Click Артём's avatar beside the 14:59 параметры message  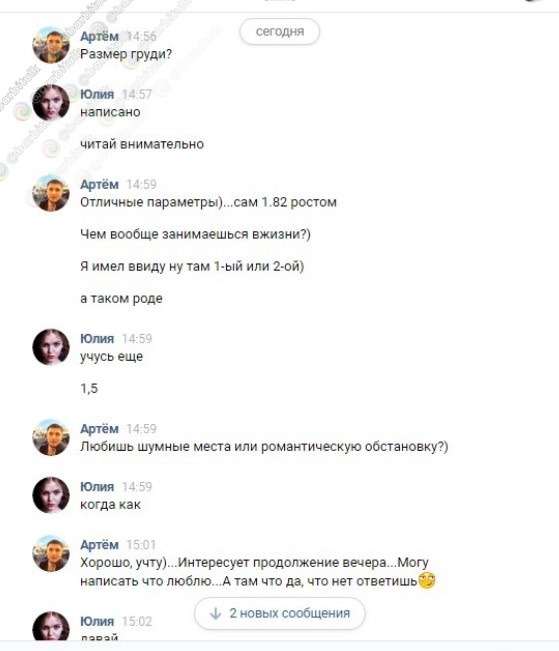pyautogui.click(x=51, y=193)
